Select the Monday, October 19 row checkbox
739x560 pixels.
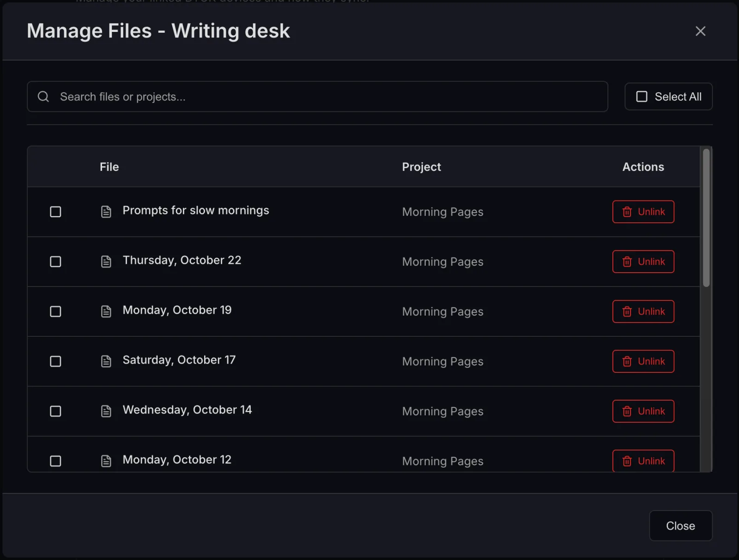click(55, 311)
